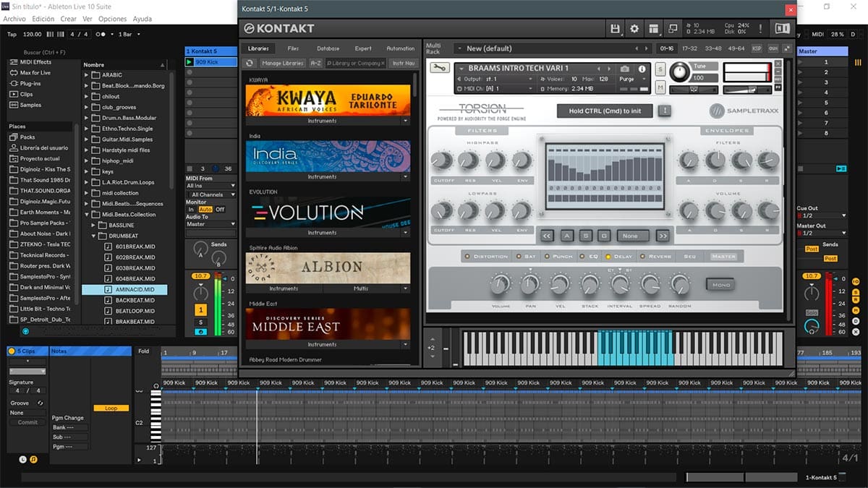The image size is (868, 488).
Task: Open the Opciones menu
Action: click(112, 19)
